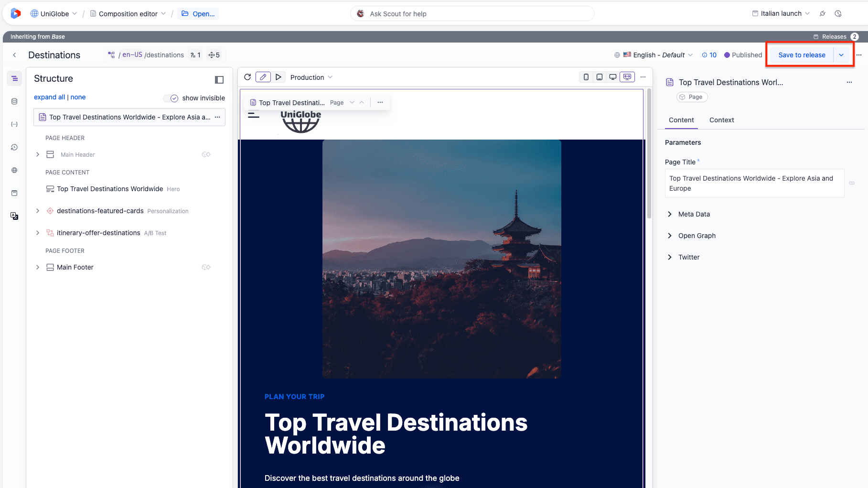Switch to the Context tab
Viewport: 868px width, 488px height.
[x=721, y=120]
